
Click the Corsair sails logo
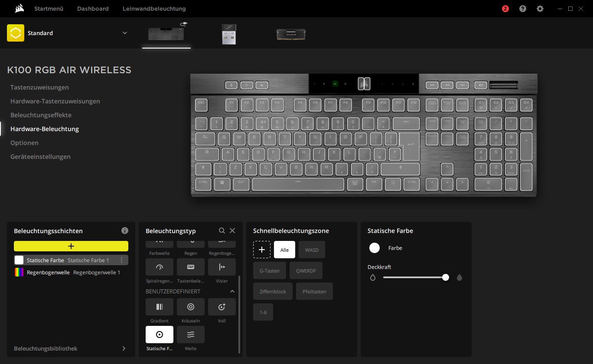(19, 8)
